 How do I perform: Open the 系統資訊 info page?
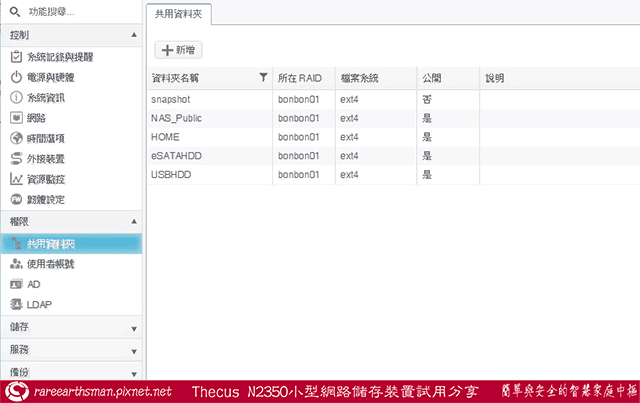pyautogui.click(x=45, y=97)
